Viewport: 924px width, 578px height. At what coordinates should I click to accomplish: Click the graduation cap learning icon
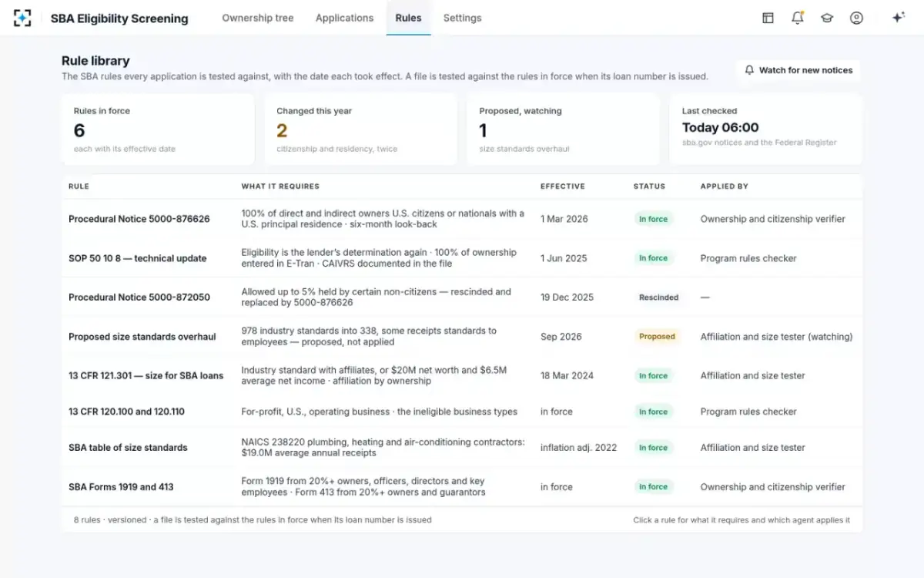827,18
